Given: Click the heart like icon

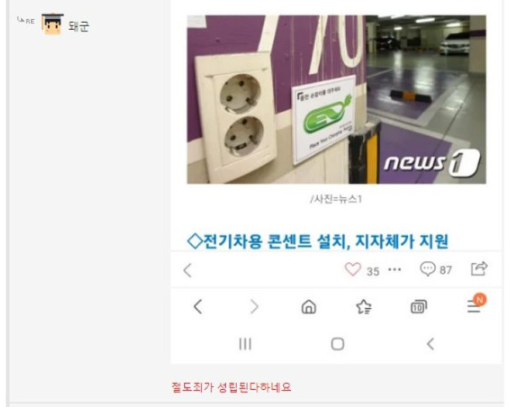Looking at the screenshot, I should coord(353,269).
